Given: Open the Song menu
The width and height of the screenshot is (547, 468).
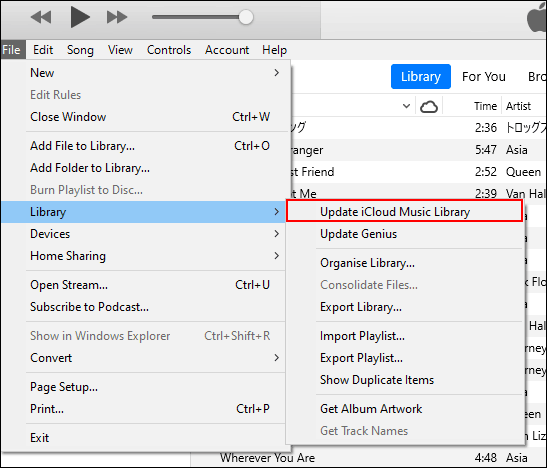Looking at the screenshot, I should (x=80, y=50).
